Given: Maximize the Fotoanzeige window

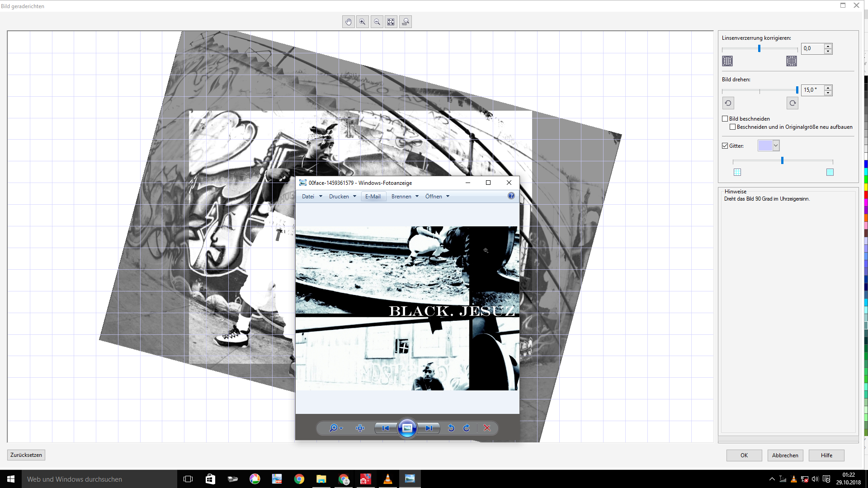Looking at the screenshot, I should [488, 183].
